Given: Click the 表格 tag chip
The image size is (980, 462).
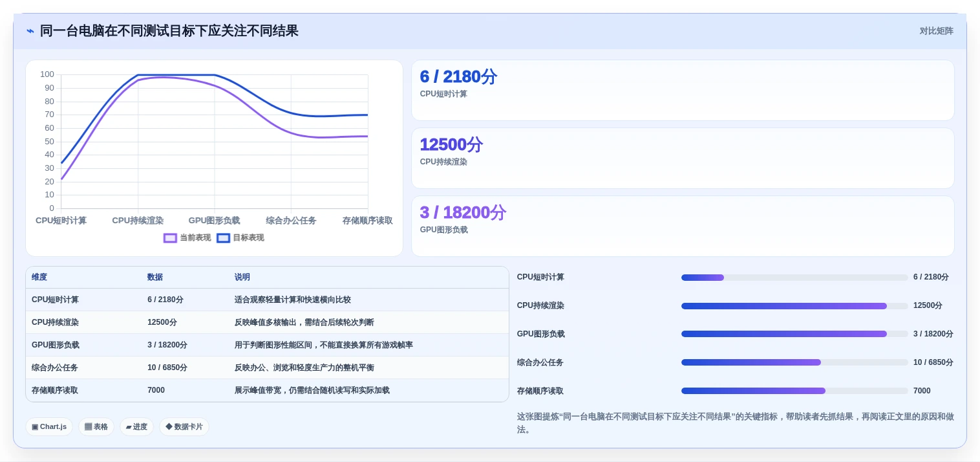Looking at the screenshot, I should click(x=96, y=427).
